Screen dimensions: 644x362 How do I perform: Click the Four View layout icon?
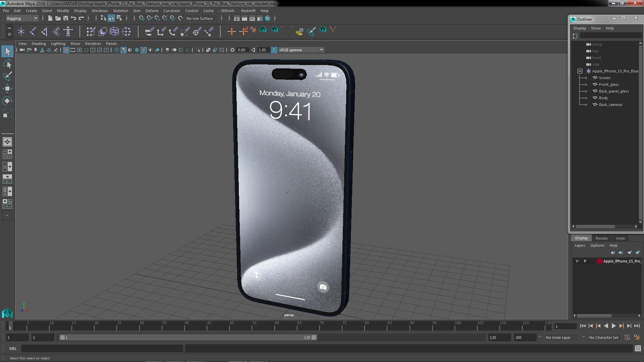[7, 154]
